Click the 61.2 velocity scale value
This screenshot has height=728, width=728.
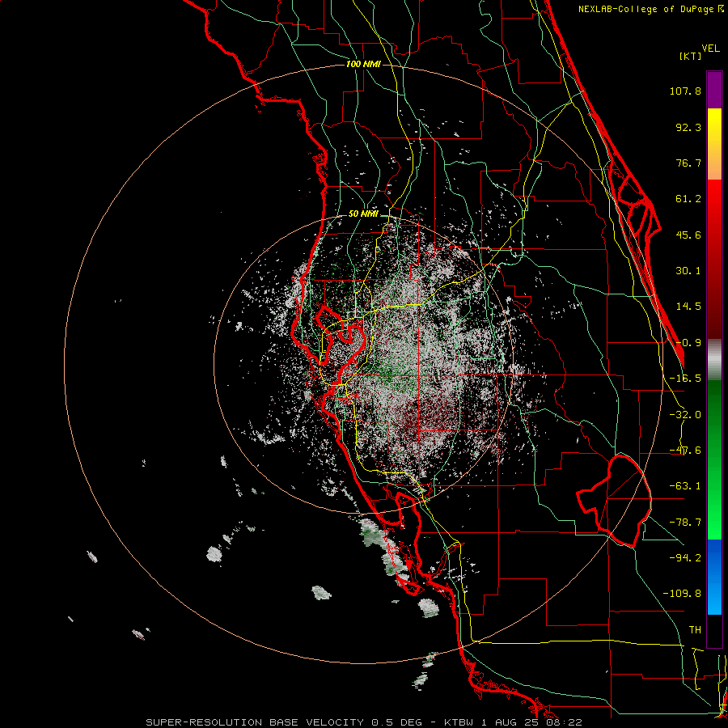pyautogui.click(x=688, y=199)
